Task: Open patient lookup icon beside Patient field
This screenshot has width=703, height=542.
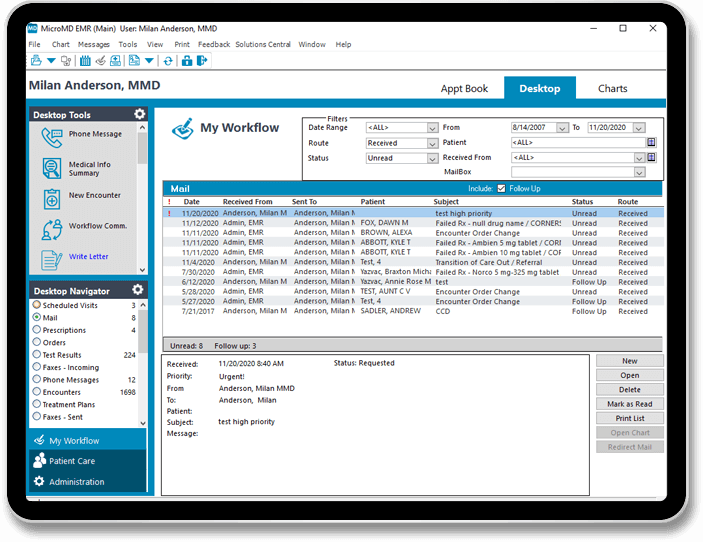Action: coord(651,143)
